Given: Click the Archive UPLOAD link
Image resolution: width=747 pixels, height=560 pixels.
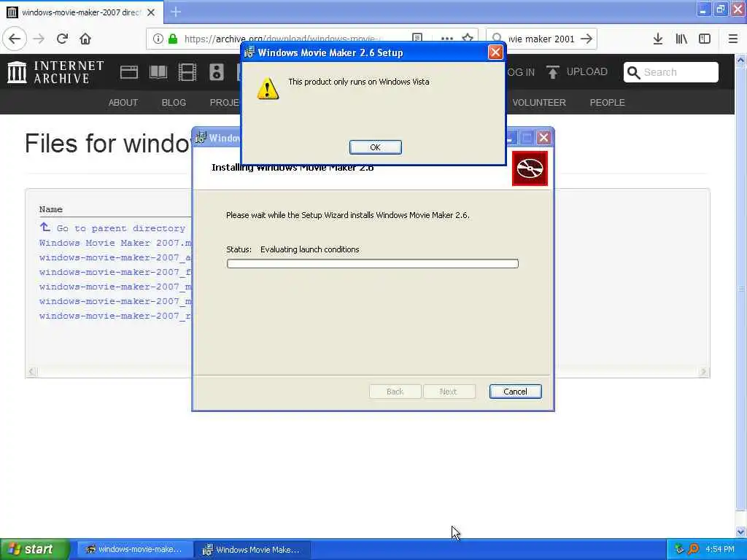Looking at the screenshot, I should coord(577,72).
